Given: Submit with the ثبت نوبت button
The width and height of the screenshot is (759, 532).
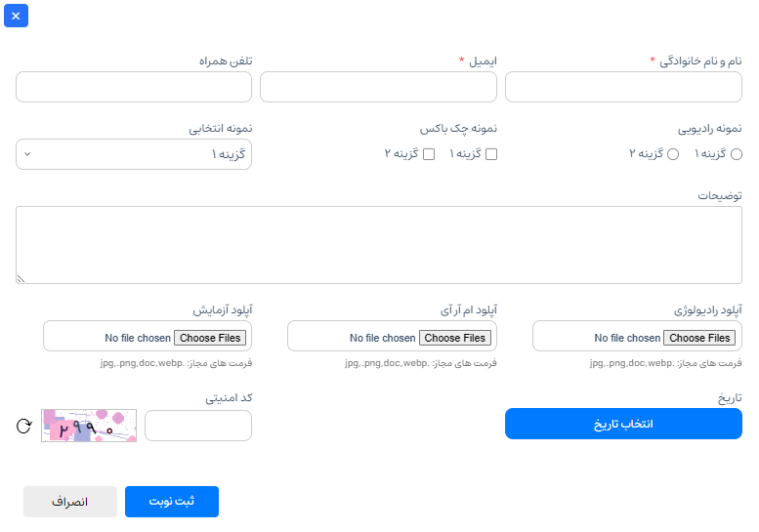Looking at the screenshot, I should tap(172, 502).
